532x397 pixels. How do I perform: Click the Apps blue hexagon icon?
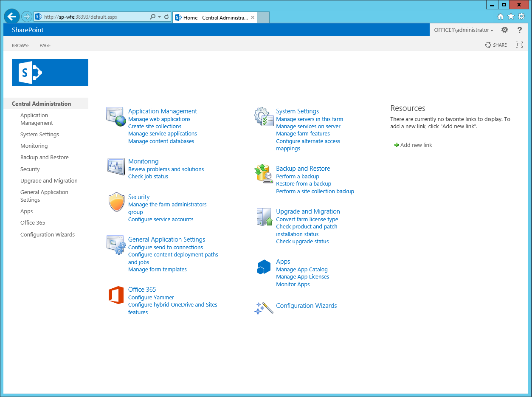click(x=264, y=267)
